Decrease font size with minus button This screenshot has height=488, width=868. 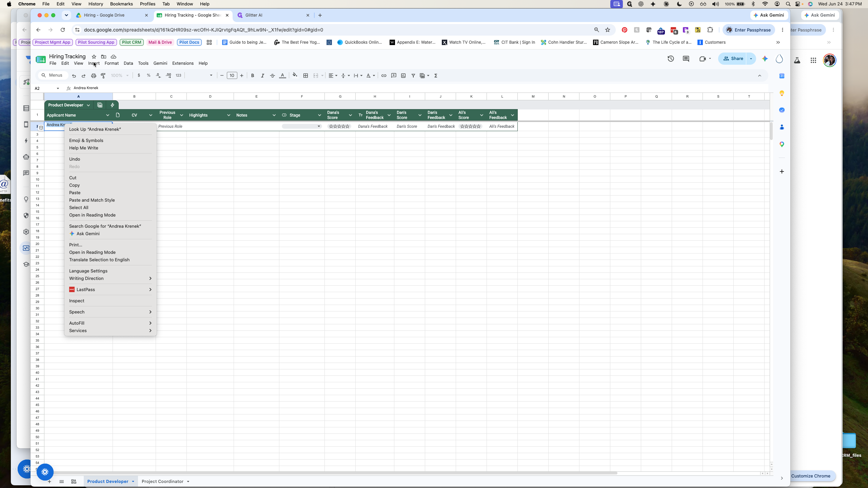point(222,76)
